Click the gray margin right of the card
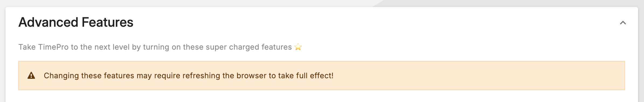This screenshot has width=644, height=102. [x=641, y=54]
